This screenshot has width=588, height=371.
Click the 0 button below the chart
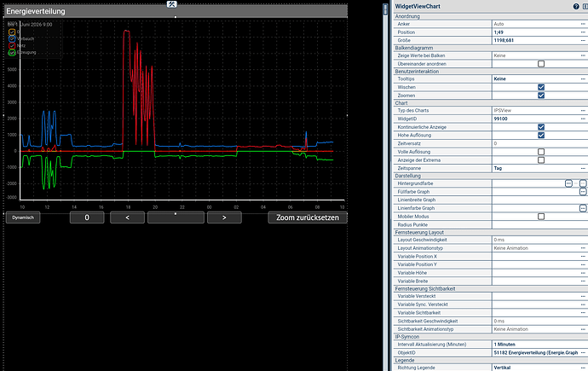point(87,217)
